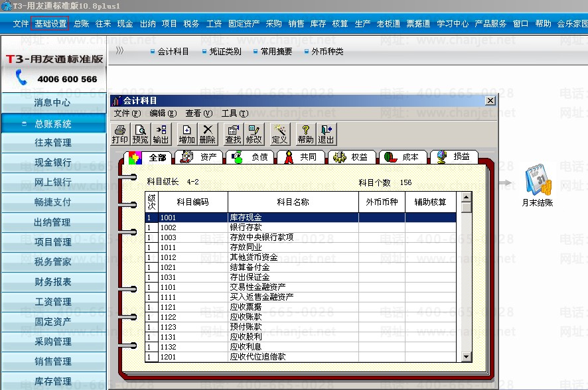588x390 pixels.
Task: Open the 票据通 main menu
Action: point(418,24)
